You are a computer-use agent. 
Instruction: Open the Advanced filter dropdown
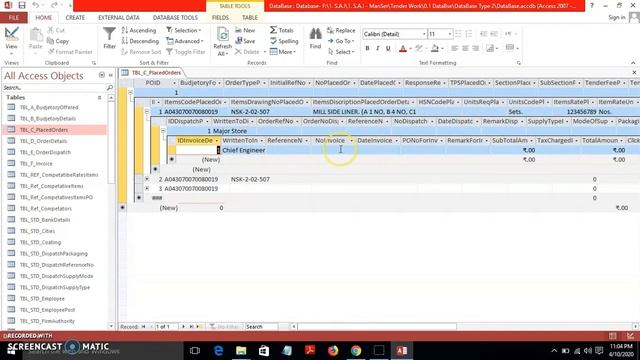click(184, 41)
